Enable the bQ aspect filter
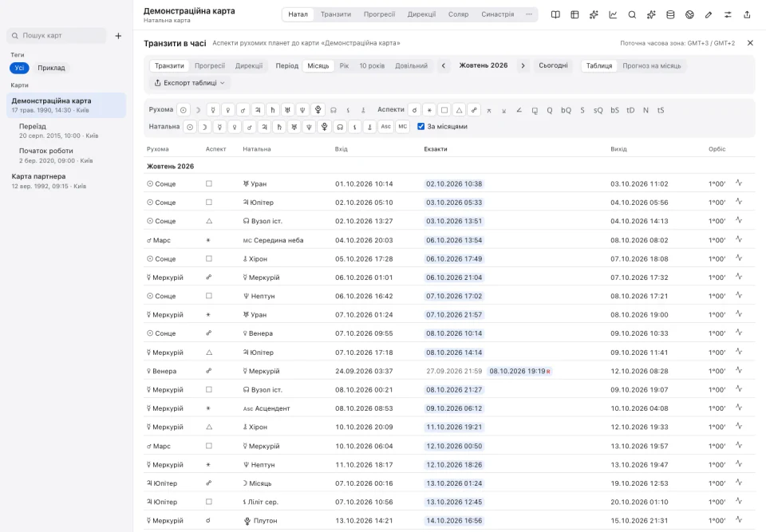Screen dimensions: 766x532 (566, 110)
